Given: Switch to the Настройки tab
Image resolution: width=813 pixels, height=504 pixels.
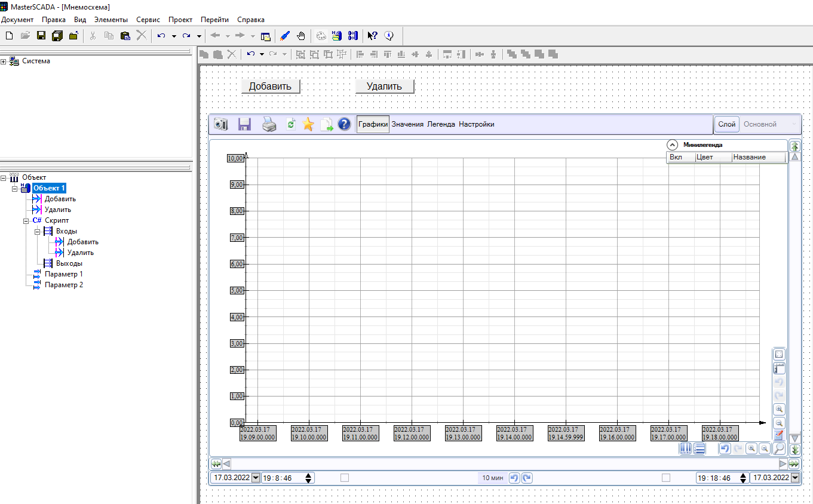Looking at the screenshot, I should pos(477,124).
